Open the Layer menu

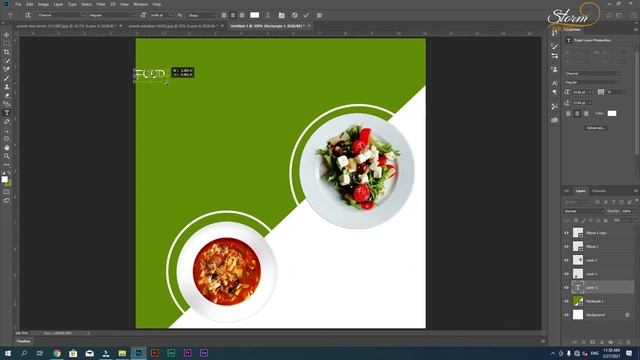click(58, 4)
